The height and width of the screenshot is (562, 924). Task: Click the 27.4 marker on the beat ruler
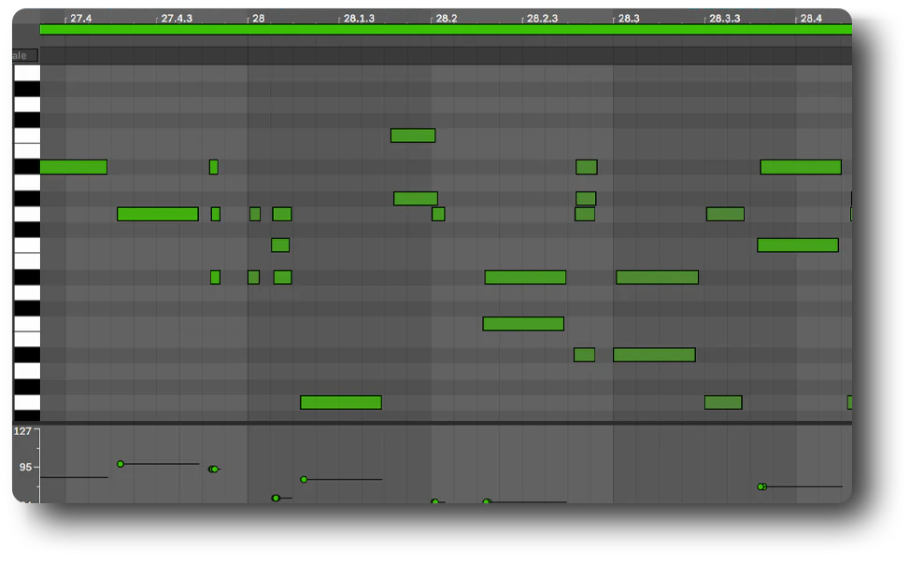click(80, 19)
